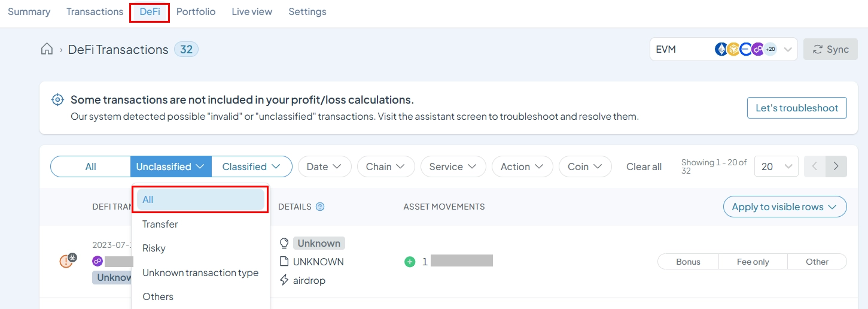Switch to the Transactions tab

[x=95, y=12]
